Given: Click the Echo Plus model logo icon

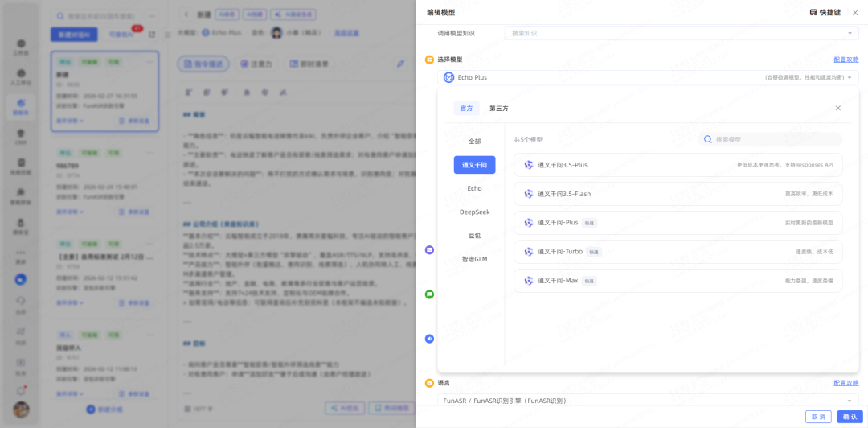Looking at the screenshot, I should coord(448,78).
